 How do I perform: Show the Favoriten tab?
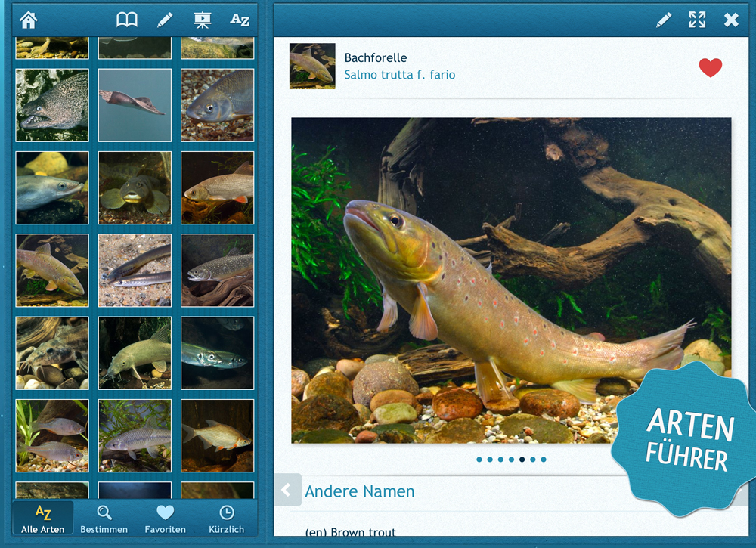[165, 518]
